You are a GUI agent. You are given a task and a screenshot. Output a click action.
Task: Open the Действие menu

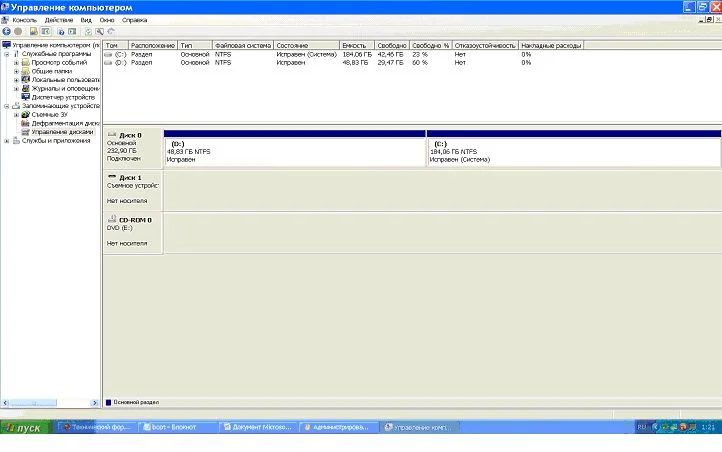click(59, 20)
